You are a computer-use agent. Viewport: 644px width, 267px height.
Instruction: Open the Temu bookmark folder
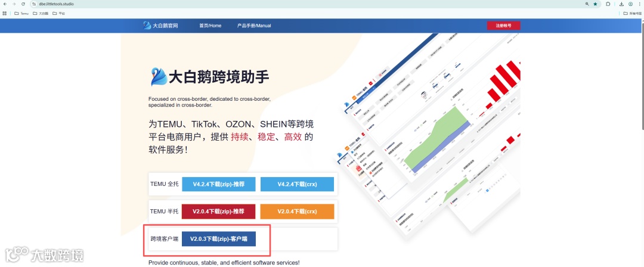click(x=21, y=13)
